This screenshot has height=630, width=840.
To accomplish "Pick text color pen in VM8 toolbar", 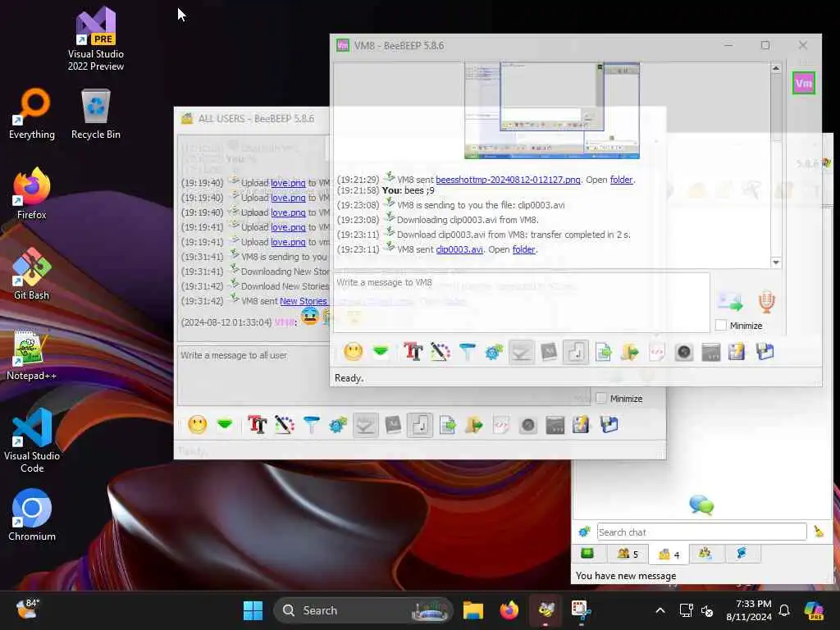I will (x=441, y=352).
